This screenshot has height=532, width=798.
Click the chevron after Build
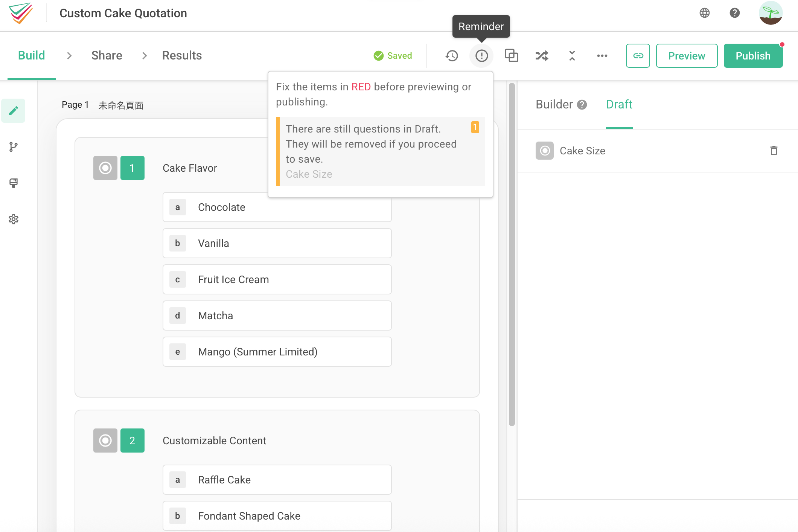69,56
